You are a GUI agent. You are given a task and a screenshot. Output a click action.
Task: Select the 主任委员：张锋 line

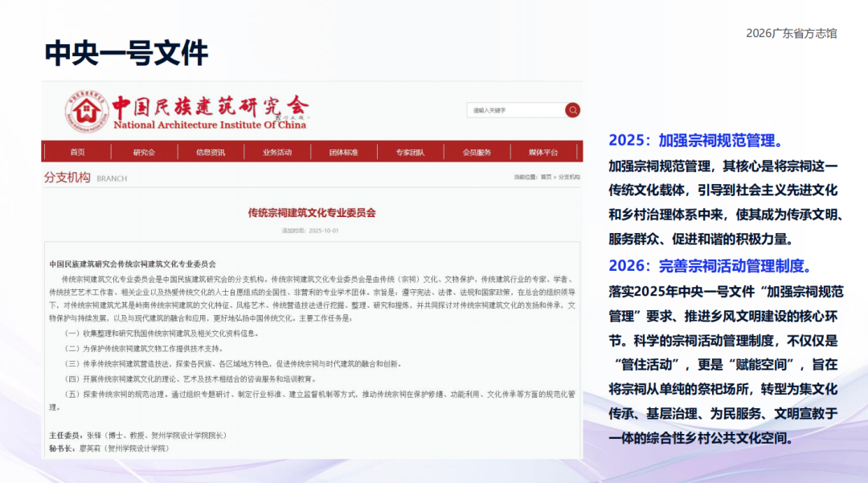[138, 436]
